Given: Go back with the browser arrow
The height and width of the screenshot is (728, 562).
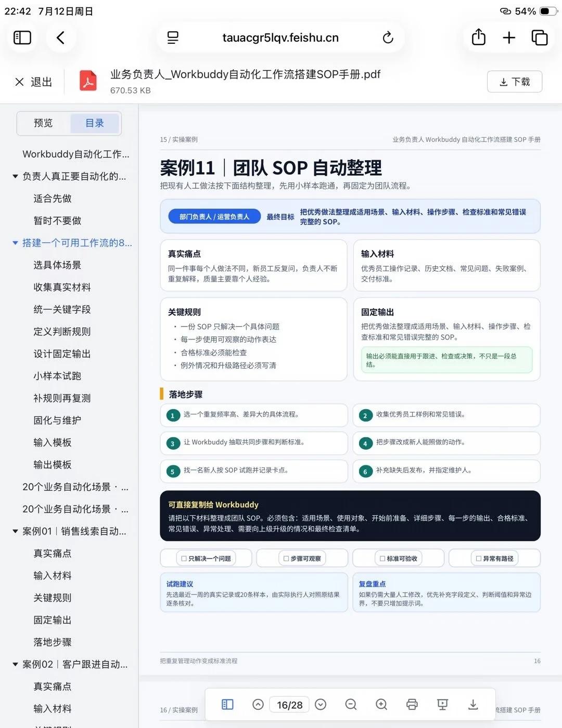Looking at the screenshot, I should [60, 37].
